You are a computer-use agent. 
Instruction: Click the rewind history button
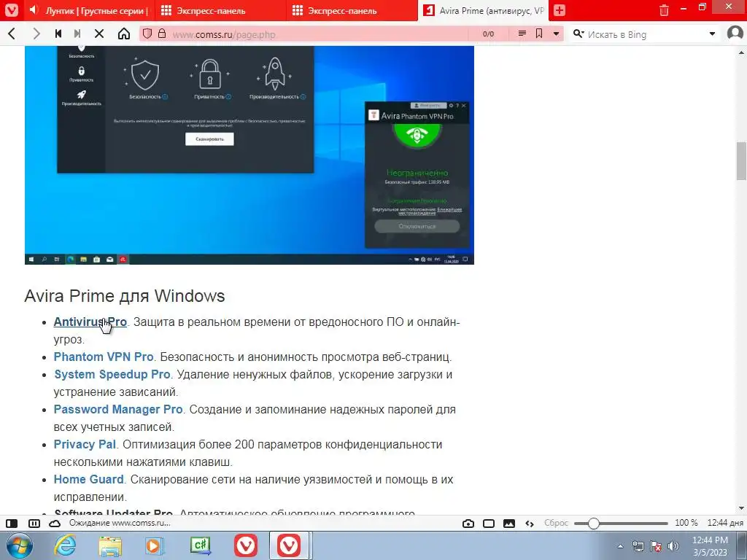coord(58,34)
